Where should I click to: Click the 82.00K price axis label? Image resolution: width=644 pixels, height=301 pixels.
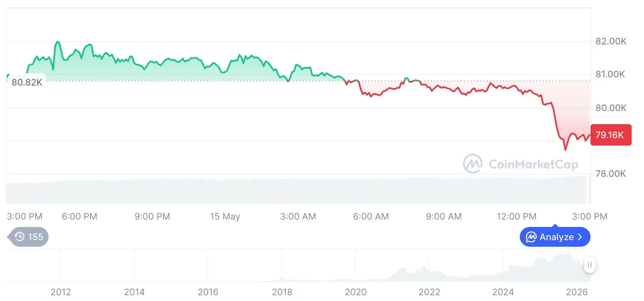[x=611, y=41]
